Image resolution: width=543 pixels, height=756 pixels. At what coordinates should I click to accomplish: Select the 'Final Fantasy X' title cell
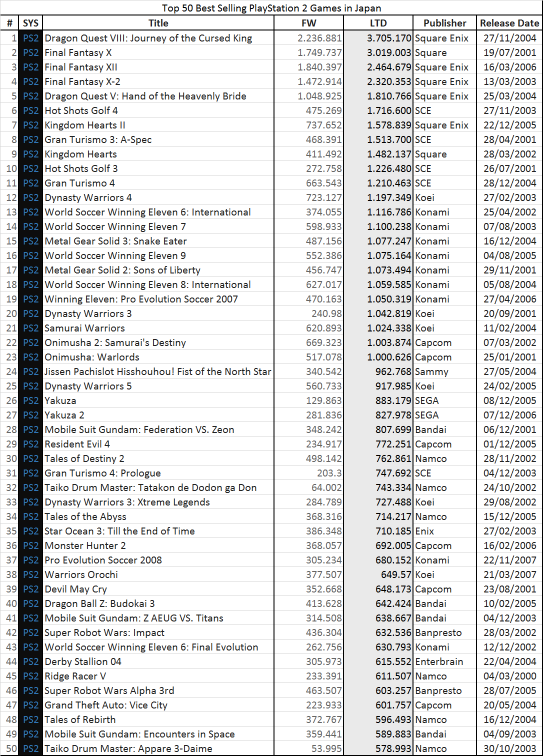pyautogui.click(x=78, y=52)
